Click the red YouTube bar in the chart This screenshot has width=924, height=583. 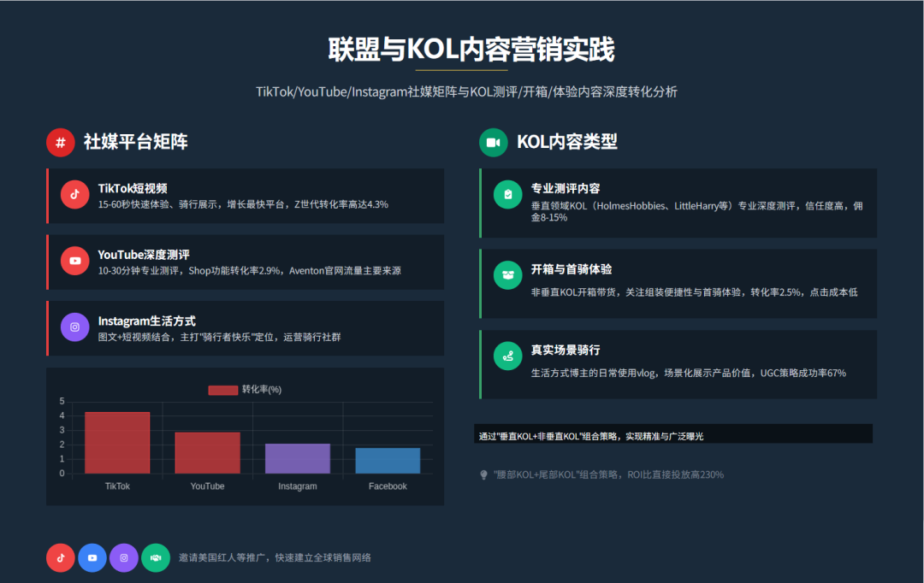207,453
